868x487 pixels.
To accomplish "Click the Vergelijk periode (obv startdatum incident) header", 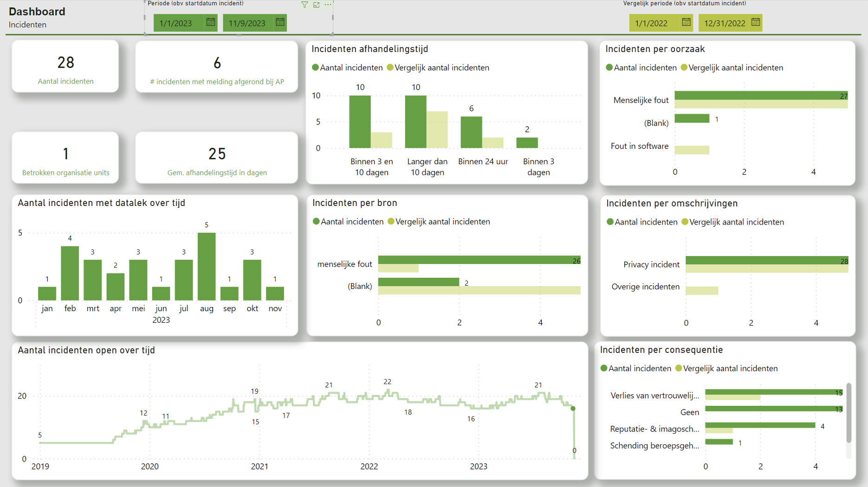I will 685,4.
